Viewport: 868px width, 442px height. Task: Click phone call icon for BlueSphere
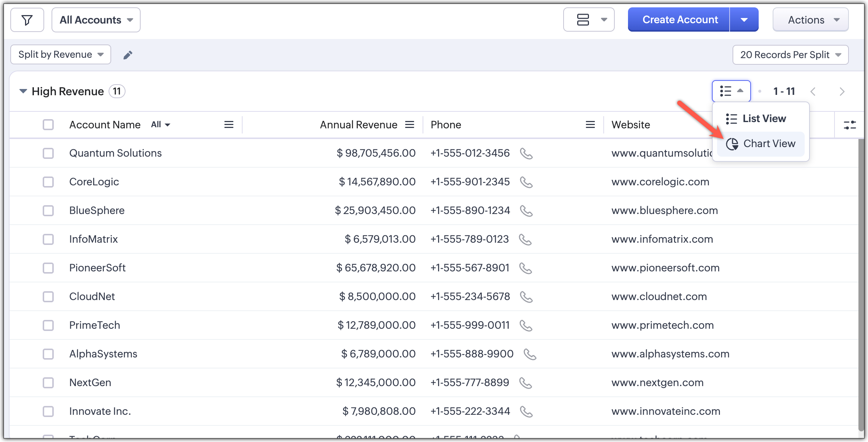526,211
